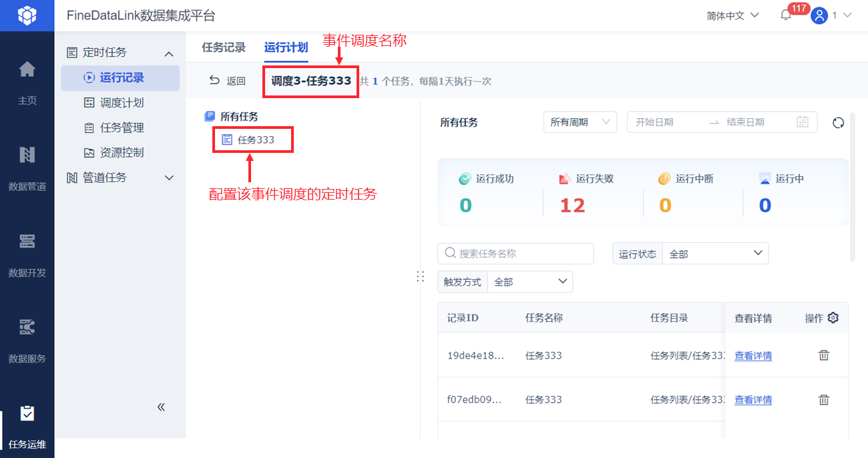868x458 pixels.
Task: Click record ID f07edb09...
Action: pos(475,399)
